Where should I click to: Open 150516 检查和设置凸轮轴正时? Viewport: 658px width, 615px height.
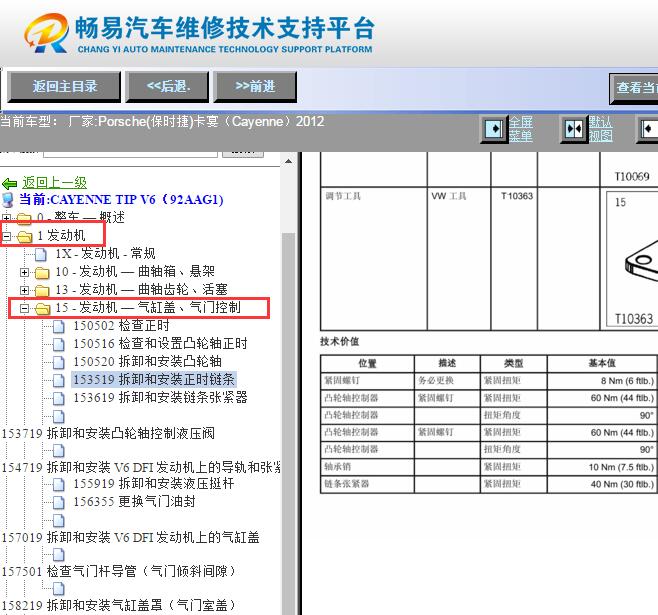pyautogui.click(x=160, y=344)
